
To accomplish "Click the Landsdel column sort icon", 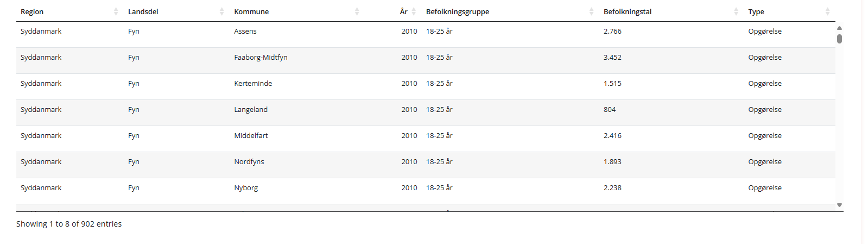I will [221, 11].
